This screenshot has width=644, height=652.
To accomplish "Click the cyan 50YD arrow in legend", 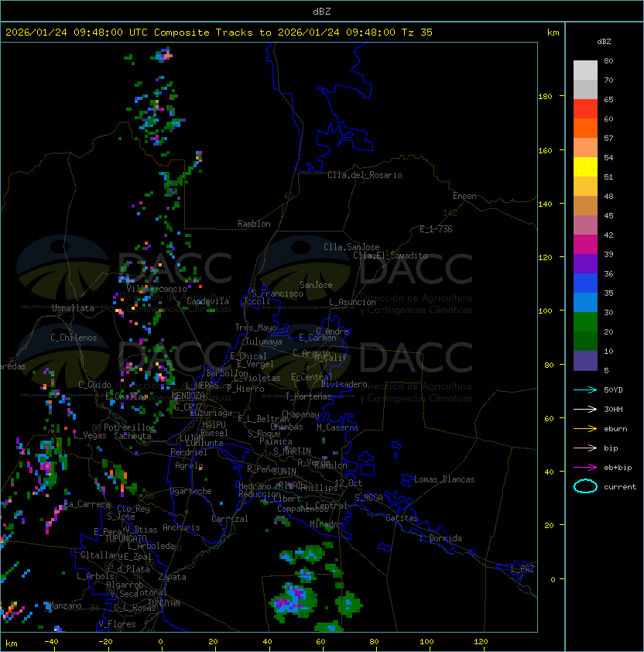I will [x=585, y=389].
